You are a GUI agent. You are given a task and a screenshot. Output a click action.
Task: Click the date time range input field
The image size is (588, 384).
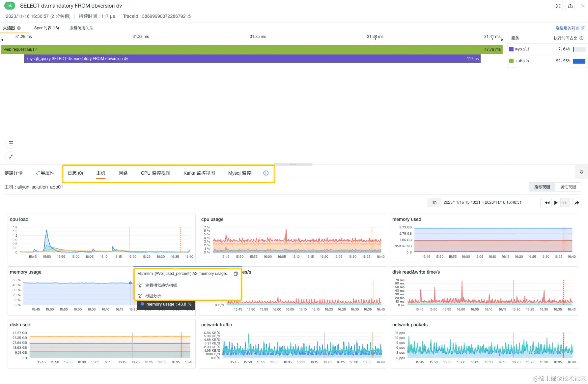pos(490,202)
